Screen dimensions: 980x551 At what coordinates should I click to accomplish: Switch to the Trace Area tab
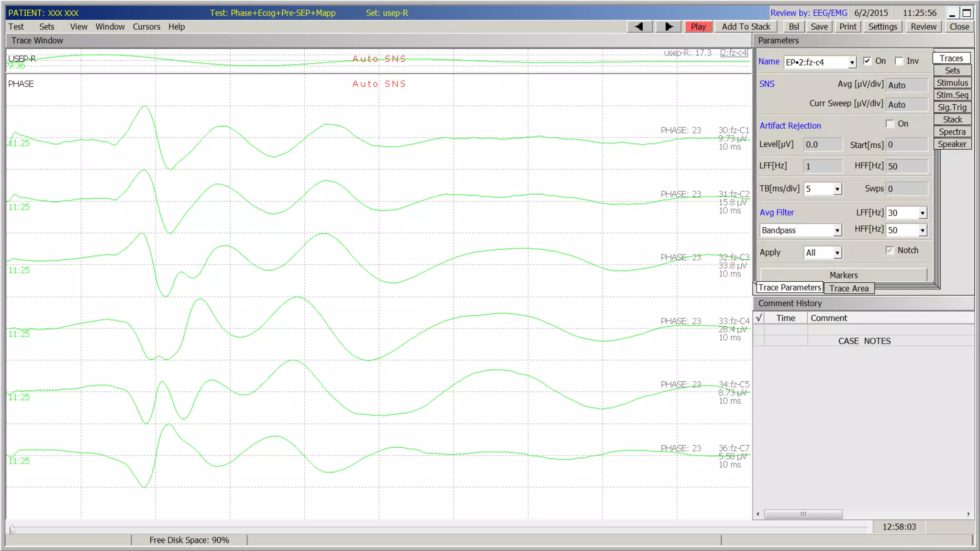849,288
